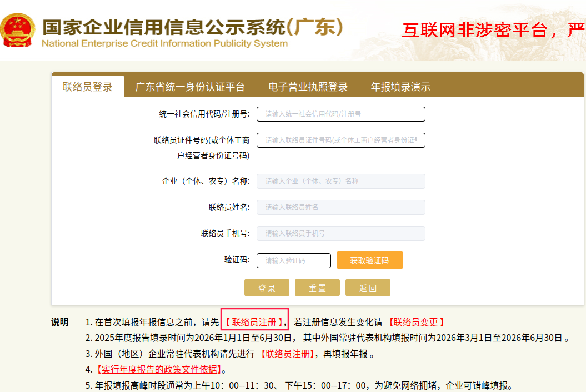Click the 联络员证件号码 input box
This screenshot has width=586, height=392.
[340, 140]
